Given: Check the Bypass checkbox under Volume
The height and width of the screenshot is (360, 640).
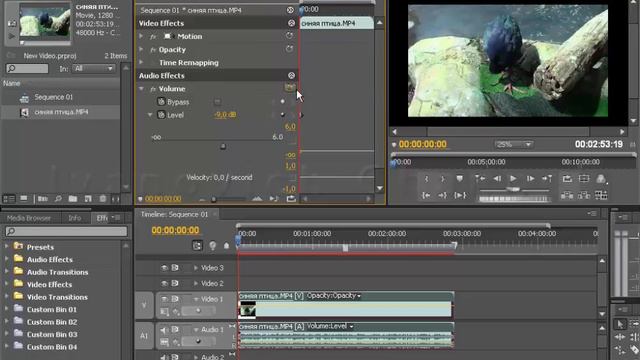Looking at the screenshot, I should (x=217, y=102).
